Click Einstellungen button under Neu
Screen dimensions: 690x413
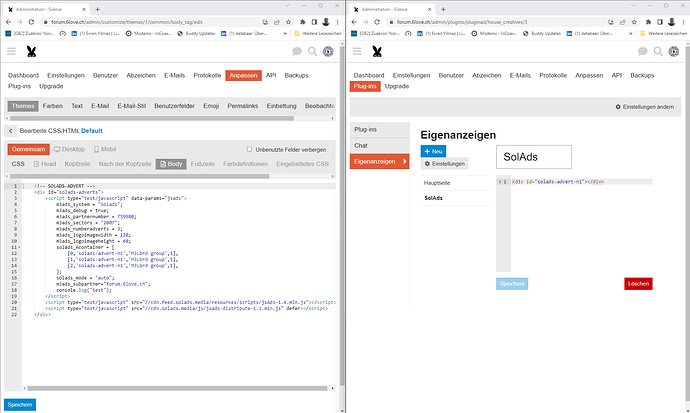pyautogui.click(x=444, y=164)
